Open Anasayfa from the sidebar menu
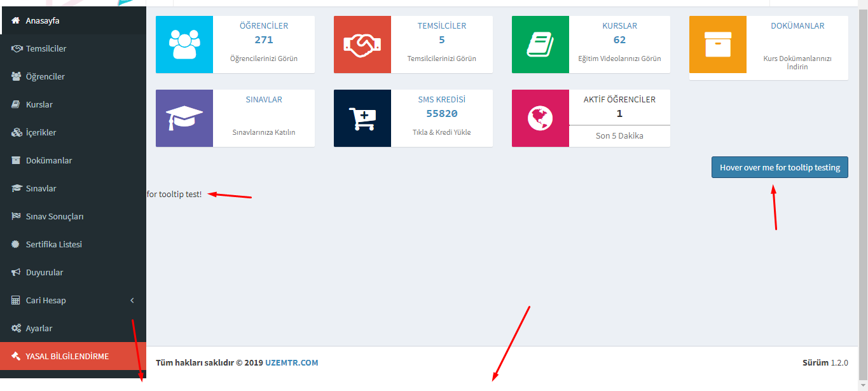 [38, 20]
